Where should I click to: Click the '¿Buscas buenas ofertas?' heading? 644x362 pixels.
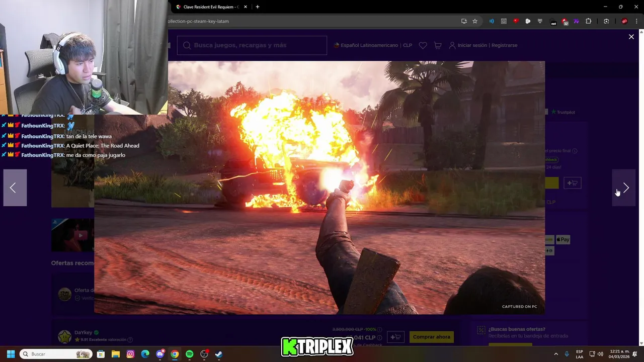coord(517,329)
